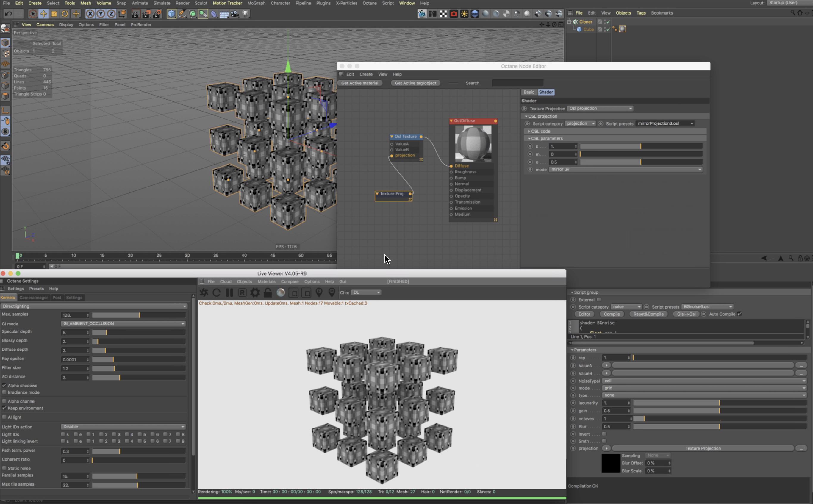Toggle the Auto Compile checkbox

click(x=739, y=314)
